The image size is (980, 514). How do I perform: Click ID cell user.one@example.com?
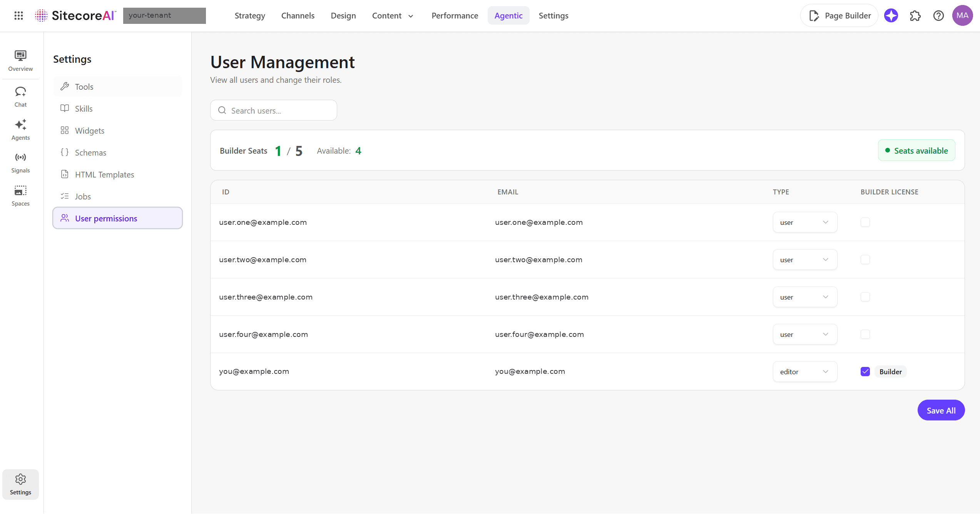coord(263,222)
